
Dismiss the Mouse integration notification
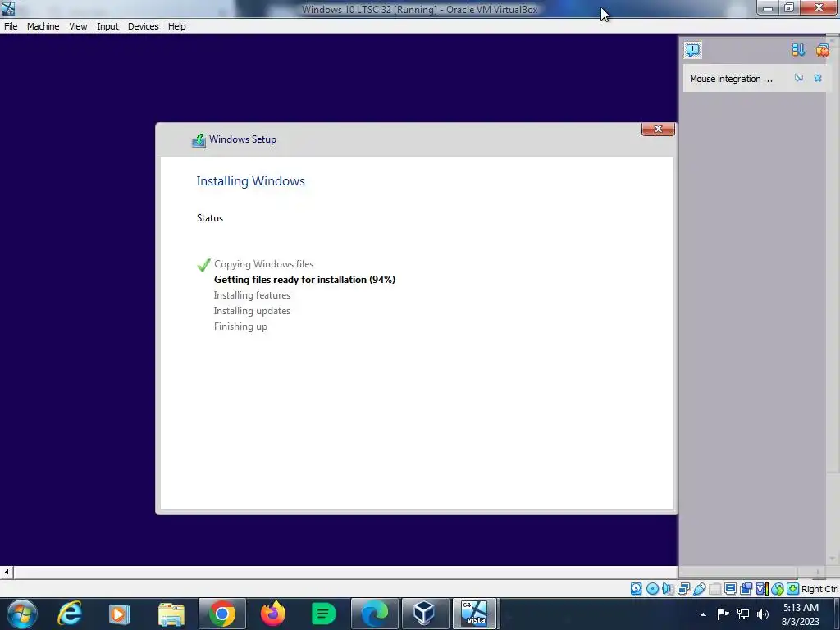coord(818,78)
